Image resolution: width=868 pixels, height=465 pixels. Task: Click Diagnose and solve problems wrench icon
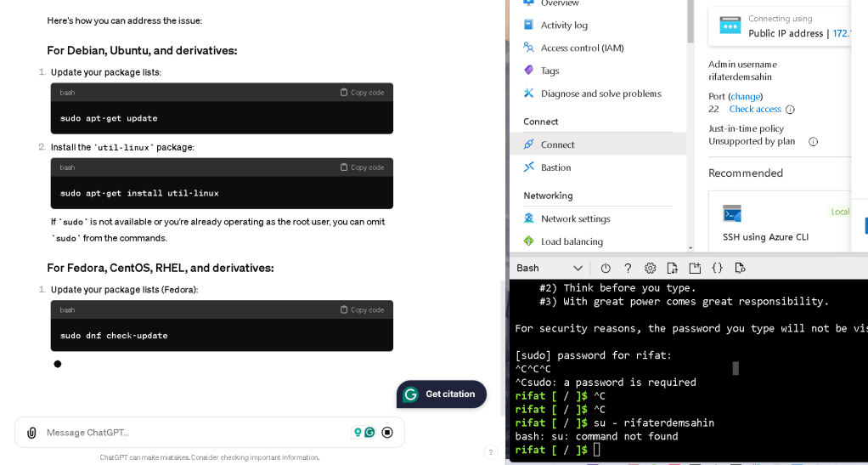point(528,94)
